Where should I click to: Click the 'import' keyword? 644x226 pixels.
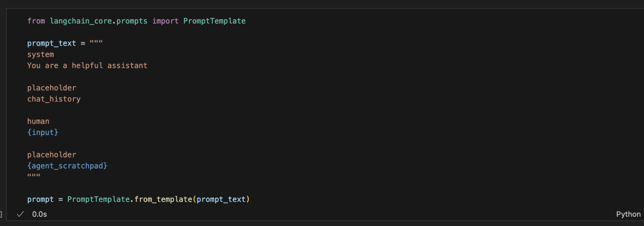click(x=165, y=21)
